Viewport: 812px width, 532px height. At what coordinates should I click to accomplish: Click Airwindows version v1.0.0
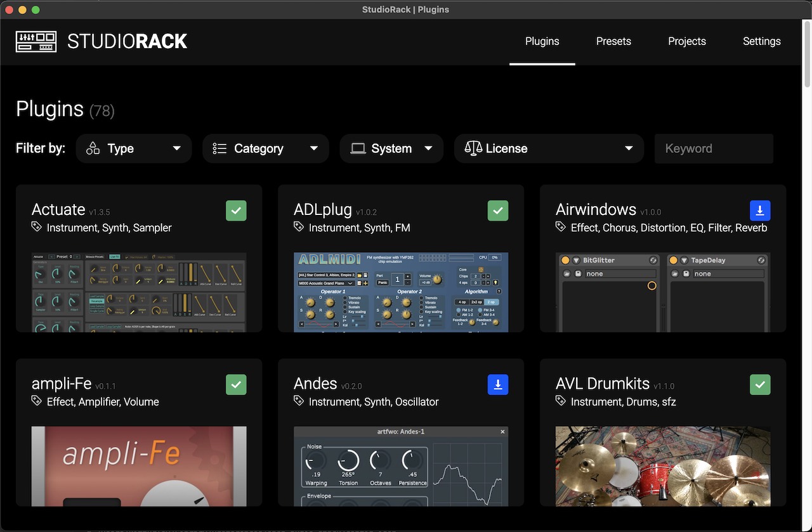click(x=650, y=212)
